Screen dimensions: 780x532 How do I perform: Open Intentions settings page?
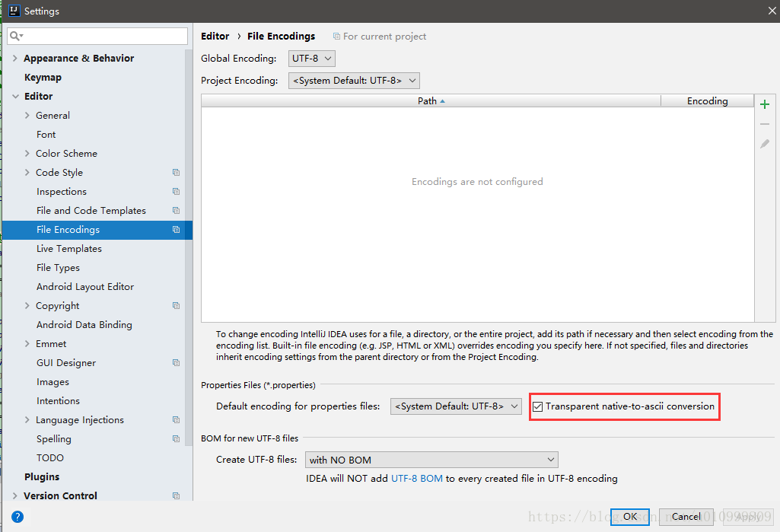coord(58,400)
